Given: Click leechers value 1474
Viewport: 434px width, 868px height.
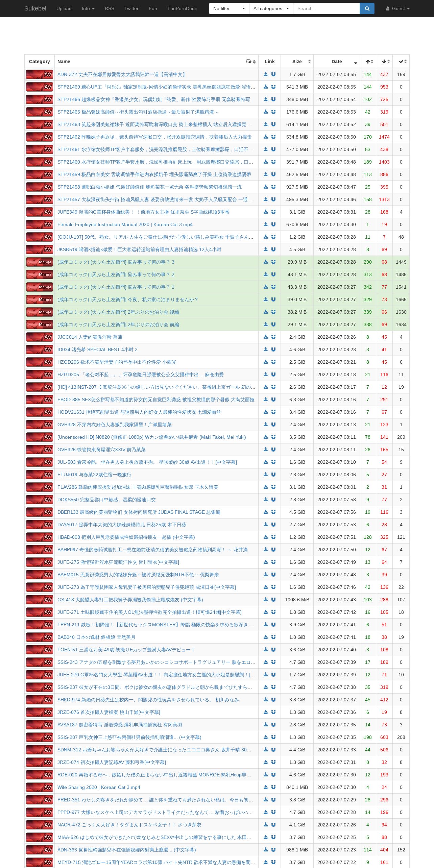Looking at the screenshot, I should point(384,137).
